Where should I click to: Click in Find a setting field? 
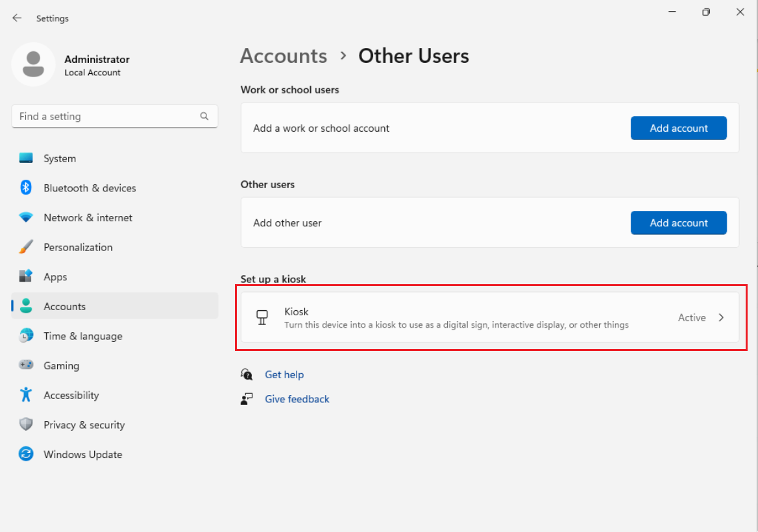(x=115, y=116)
